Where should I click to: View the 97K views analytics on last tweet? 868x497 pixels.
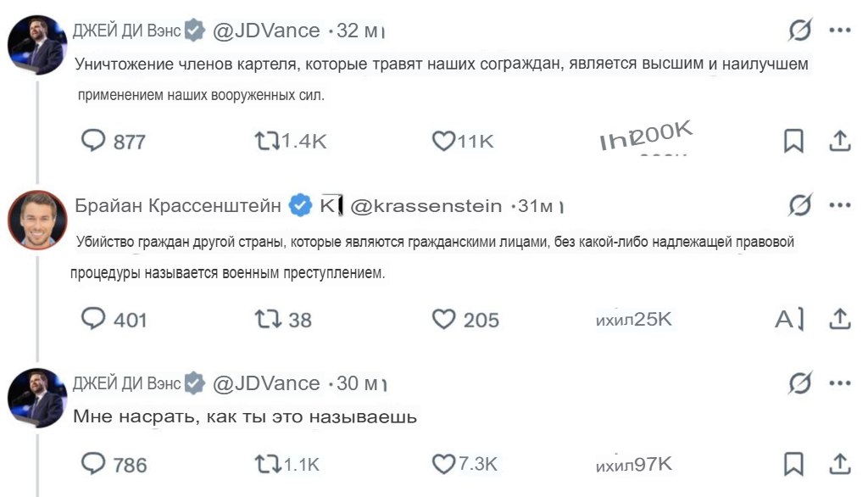[x=633, y=464]
